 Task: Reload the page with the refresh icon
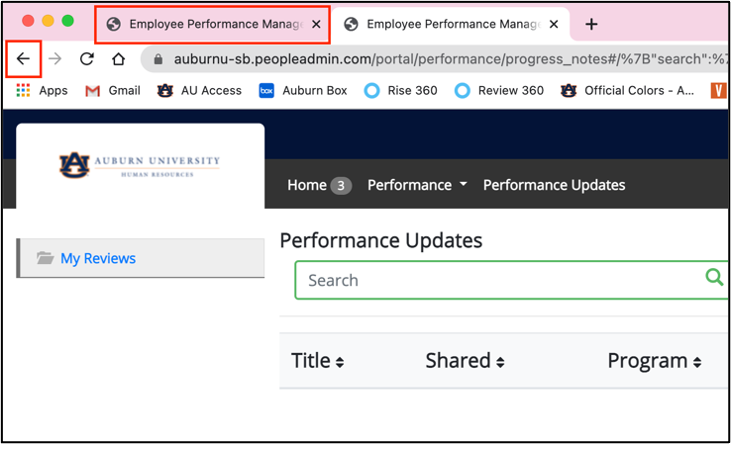[x=87, y=59]
